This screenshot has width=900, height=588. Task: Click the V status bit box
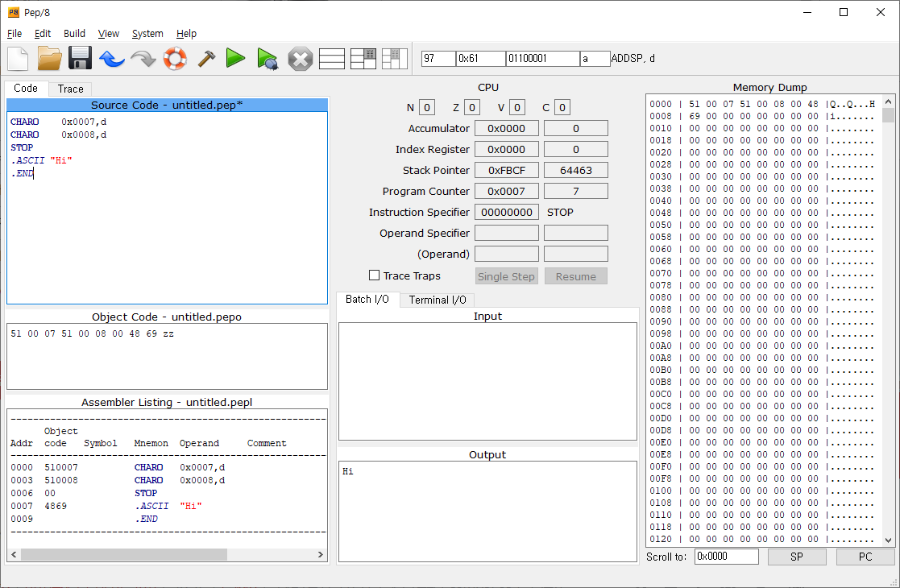point(517,107)
